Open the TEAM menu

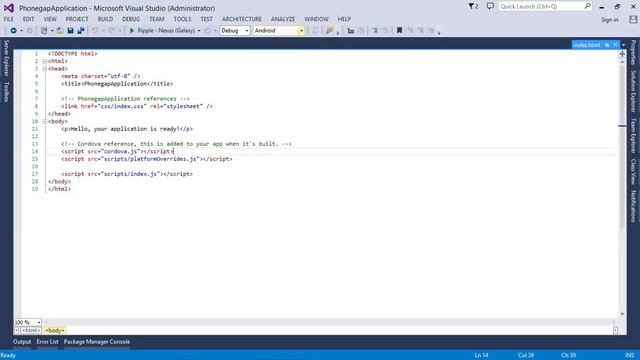(157, 19)
